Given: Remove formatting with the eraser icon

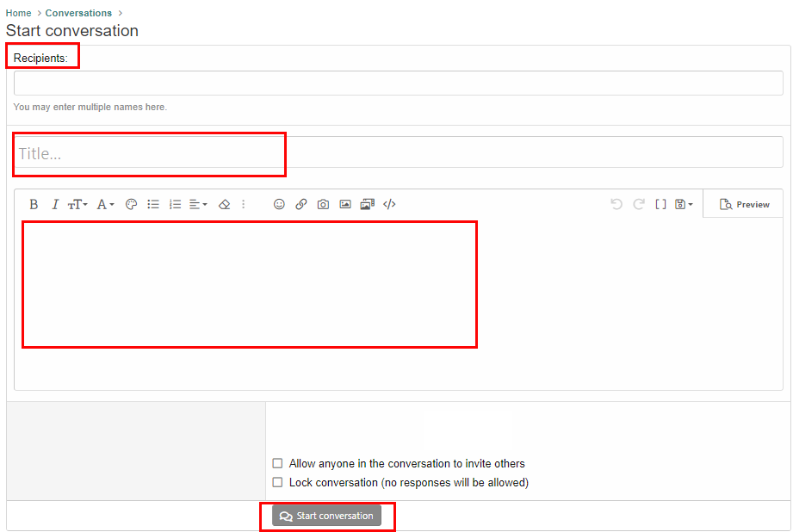Looking at the screenshot, I should [224, 204].
